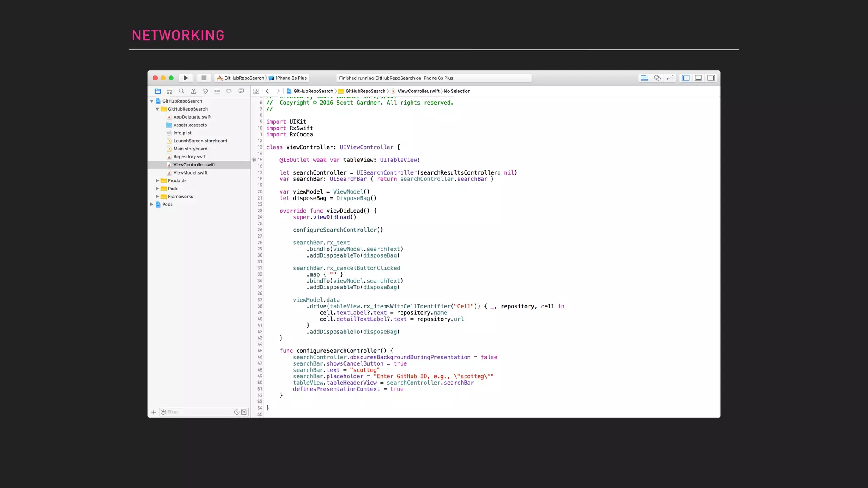Toggle the Utilities panel visibility
Viewport: 868px width, 488px height.
click(x=711, y=78)
